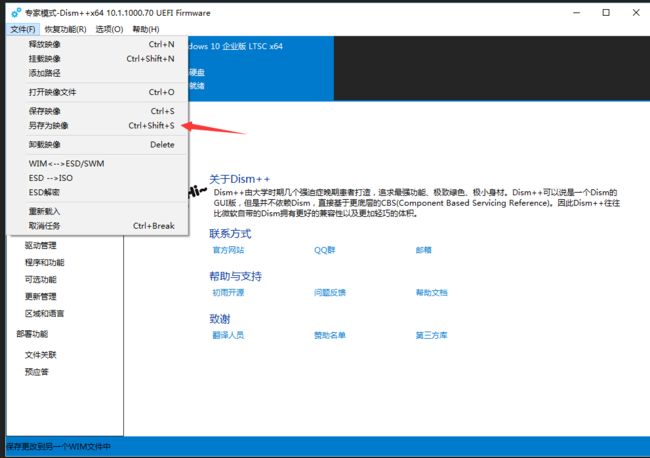The height and width of the screenshot is (458, 650).
Task: Open 程序和功能 in the sidebar
Action: click(44, 262)
